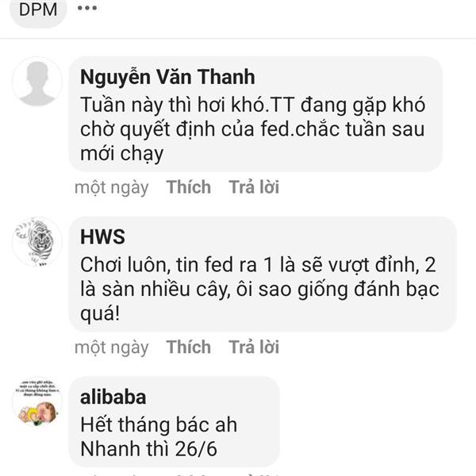
Task: Select the 'Chơi luôn, tin fed' comment bubble
Action: tap(263, 274)
